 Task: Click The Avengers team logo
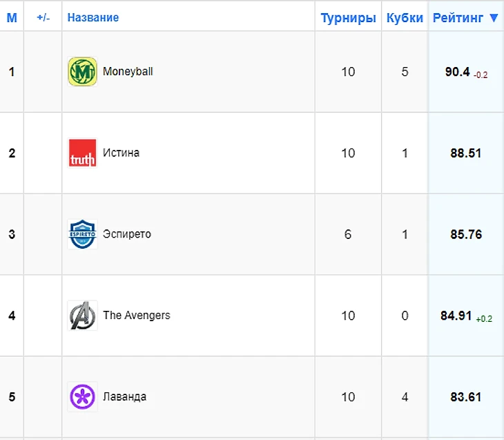(82, 316)
